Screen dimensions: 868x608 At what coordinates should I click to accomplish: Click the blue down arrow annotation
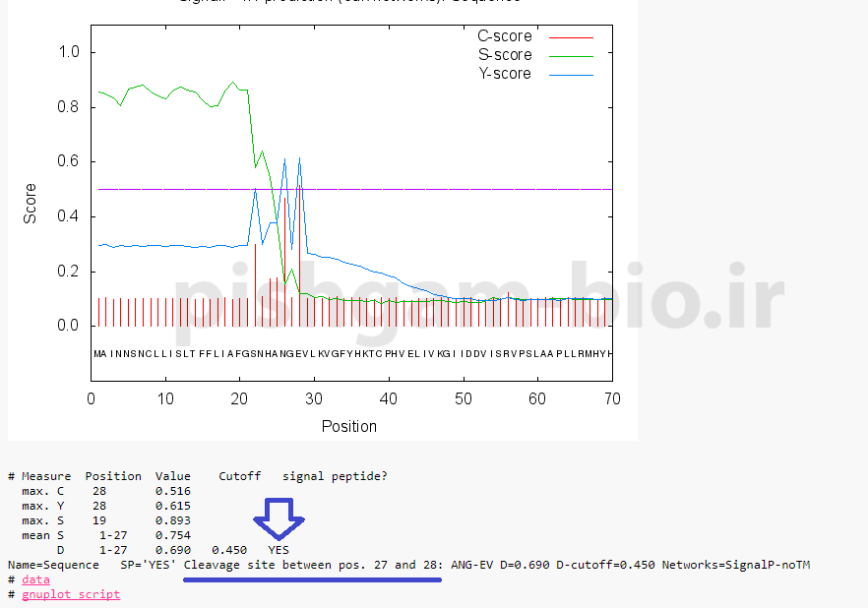coord(279,519)
